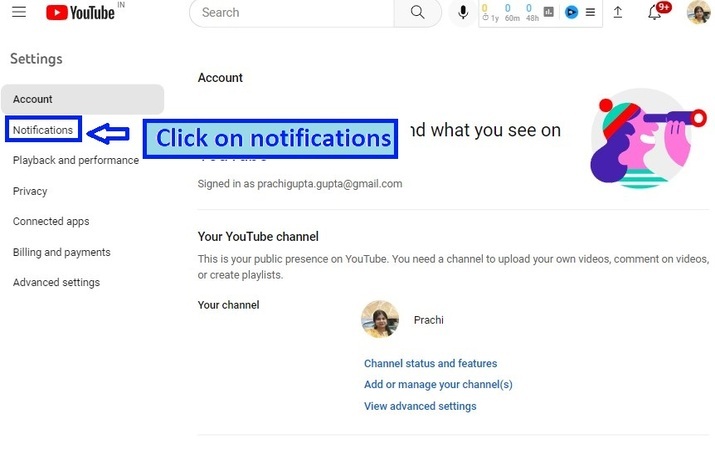Click the upload arrow icon
The image size is (715, 450).
point(618,13)
